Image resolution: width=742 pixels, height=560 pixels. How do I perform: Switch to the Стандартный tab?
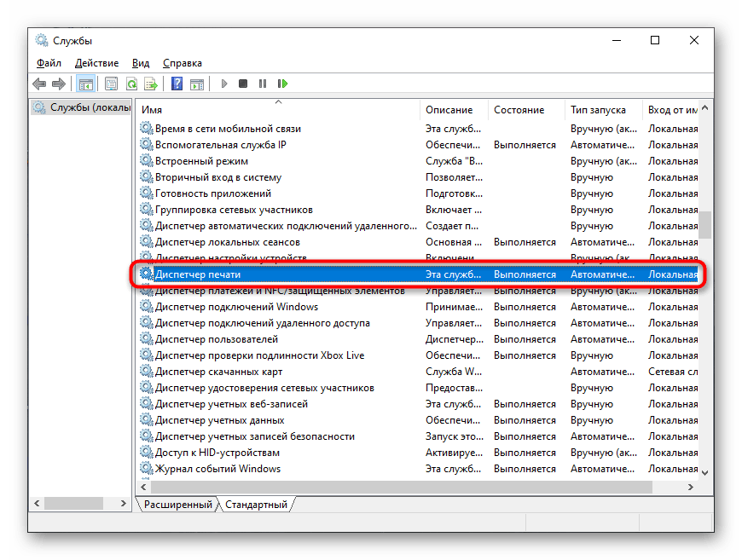coord(256,505)
